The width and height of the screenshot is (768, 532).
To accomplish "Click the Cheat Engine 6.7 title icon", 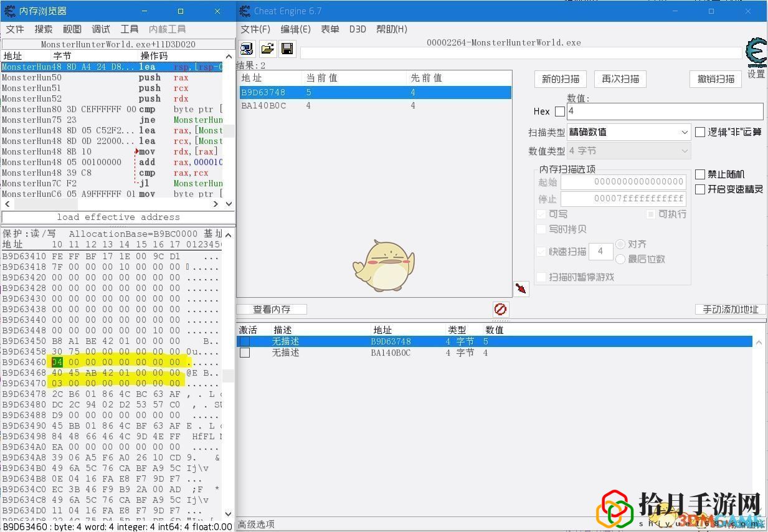I will click(245, 11).
